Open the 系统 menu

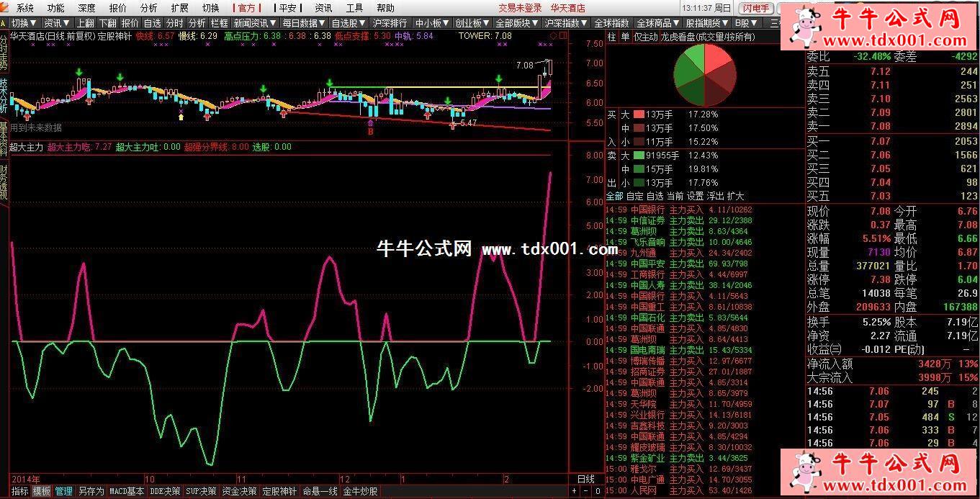click(x=24, y=8)
